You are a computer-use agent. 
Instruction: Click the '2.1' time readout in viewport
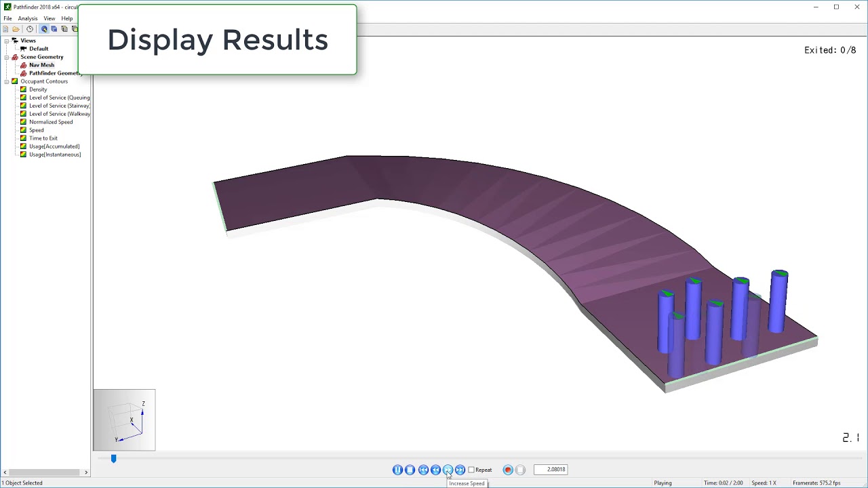pyautogui.click(x=851, y=439)
